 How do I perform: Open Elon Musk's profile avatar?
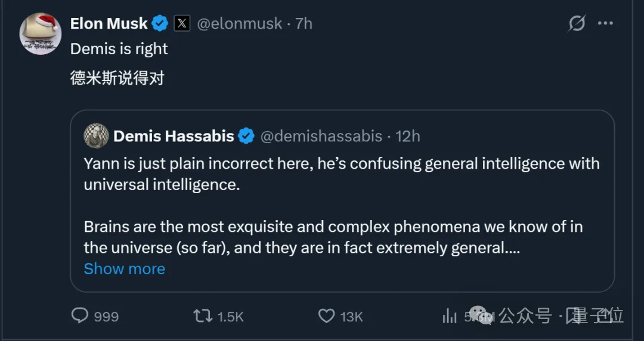(41, 34)
